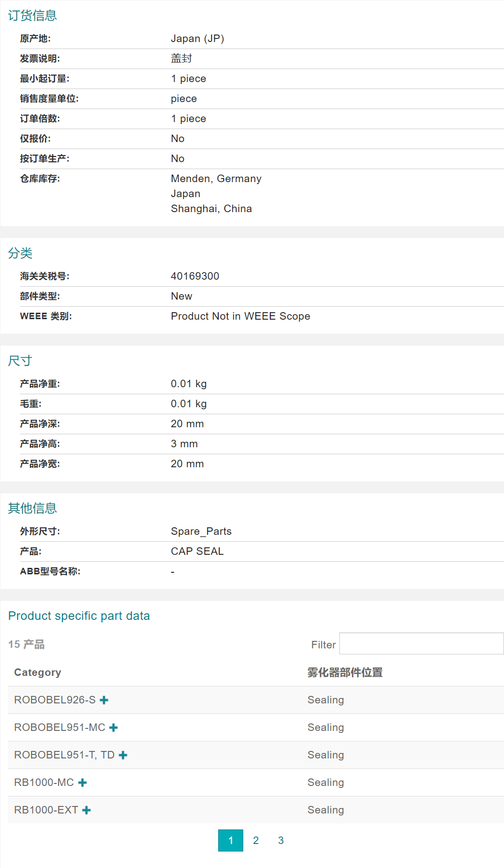Expand ROBOBEL951-MC using its plus icon
This screenshot has width=504, height=868.
[114, 727]
